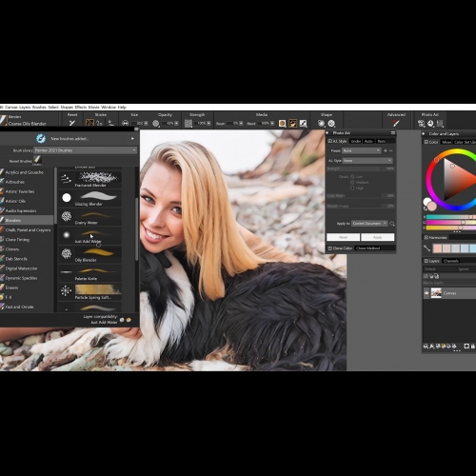Click the blue gear New brushes added icon

point(41,138)
